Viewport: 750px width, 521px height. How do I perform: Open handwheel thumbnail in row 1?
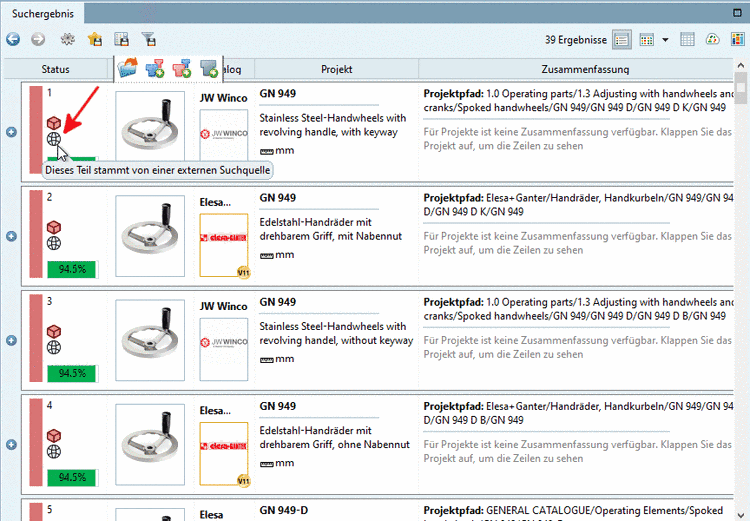click(150, 127)
